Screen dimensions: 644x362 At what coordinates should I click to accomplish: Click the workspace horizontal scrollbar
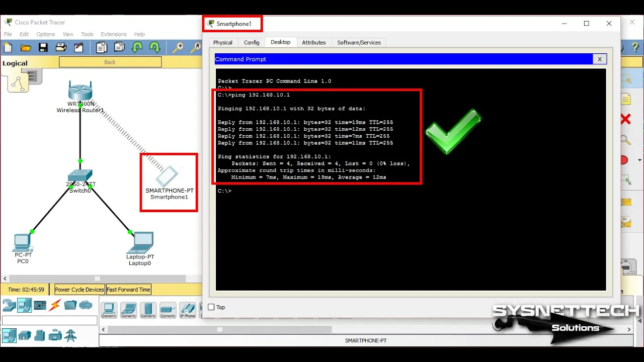[98, 279]
